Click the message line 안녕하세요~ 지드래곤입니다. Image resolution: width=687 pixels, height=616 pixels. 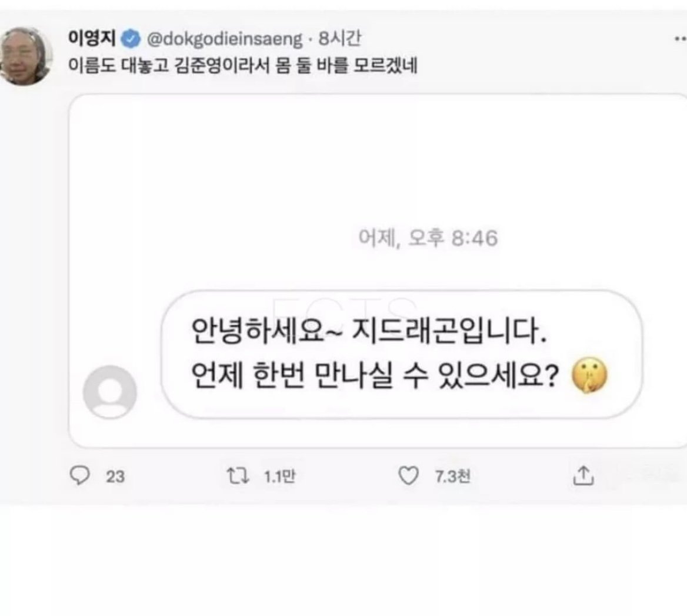coord(369,333)
